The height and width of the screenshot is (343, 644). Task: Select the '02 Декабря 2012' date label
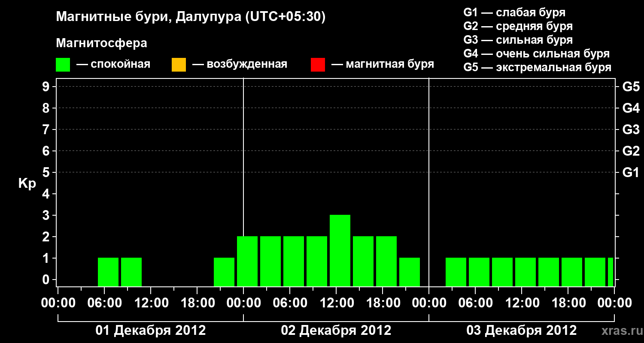336,331
